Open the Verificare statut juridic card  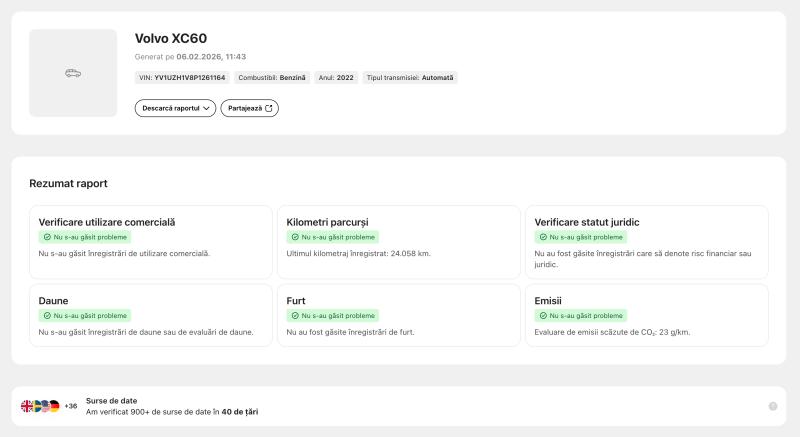coord(647,241)
